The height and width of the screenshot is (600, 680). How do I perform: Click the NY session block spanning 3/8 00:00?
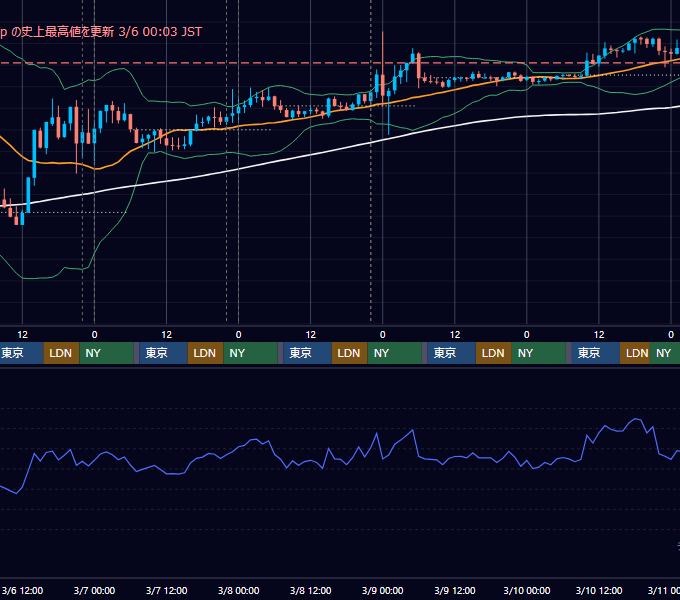click(x=250, y=353)
